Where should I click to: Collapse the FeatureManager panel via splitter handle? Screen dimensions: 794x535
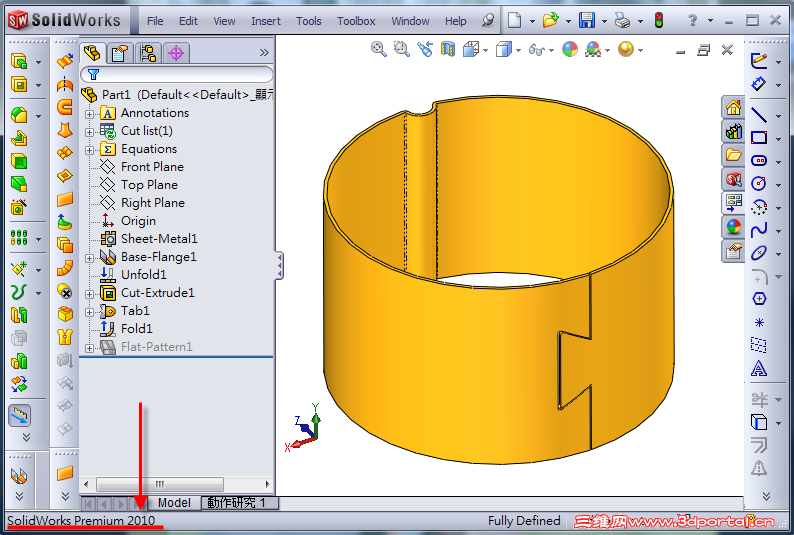coord(280,265)
